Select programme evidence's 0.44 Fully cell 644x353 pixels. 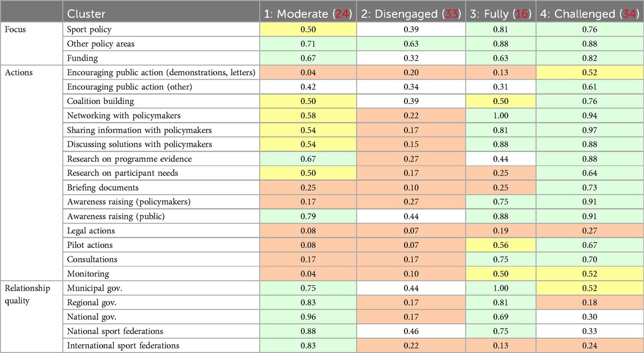coord(501,159)
